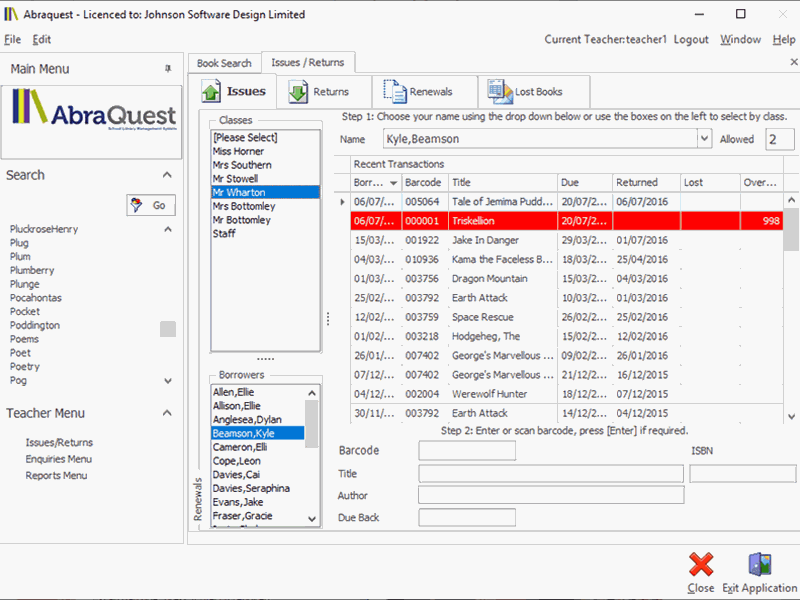This screenshot has width=800, height=600.
Task: Sort by the Borrowed column header
Action: (x=370, y=183)
